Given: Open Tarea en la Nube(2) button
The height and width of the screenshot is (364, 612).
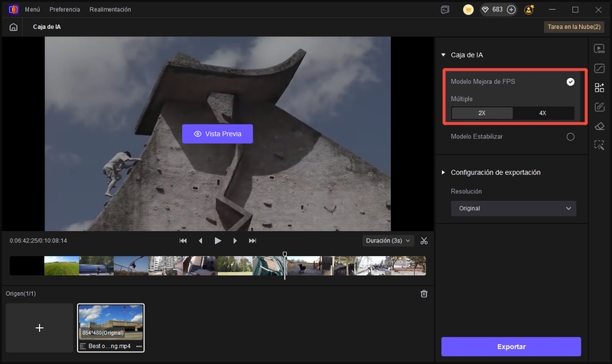Looking at the screenshot, I should [574, 27].
